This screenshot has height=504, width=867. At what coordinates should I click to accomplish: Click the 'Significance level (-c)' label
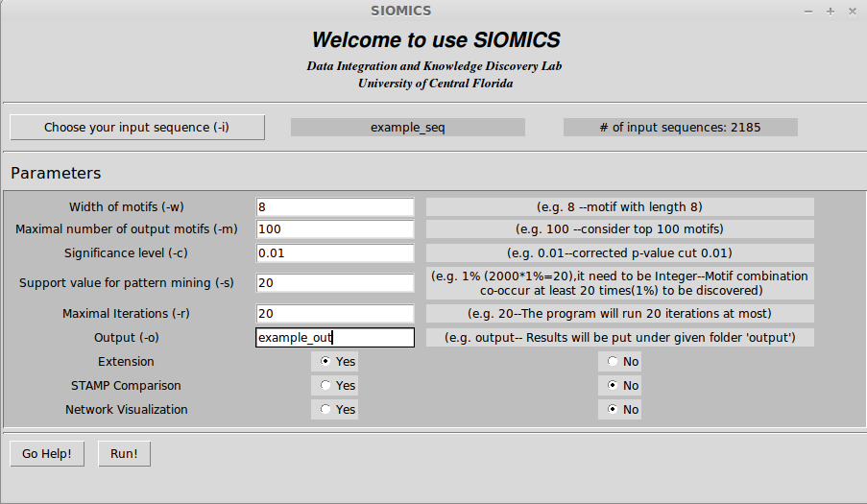click(126, 253)
